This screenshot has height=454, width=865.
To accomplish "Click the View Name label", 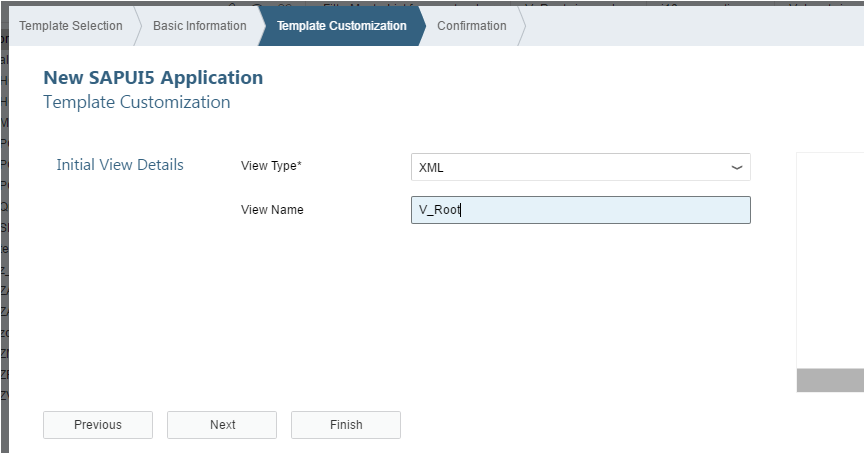I will tap(272, 210).
